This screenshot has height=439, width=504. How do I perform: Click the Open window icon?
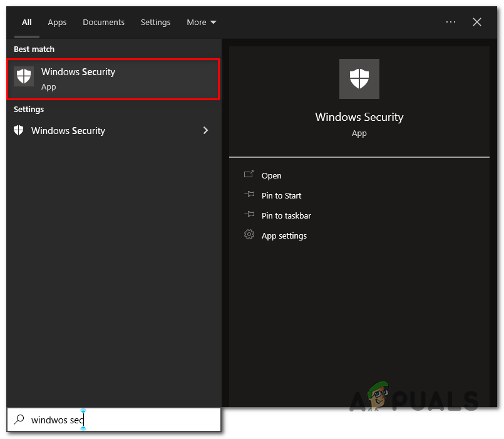pyautogui.click(x=249, y=174)
